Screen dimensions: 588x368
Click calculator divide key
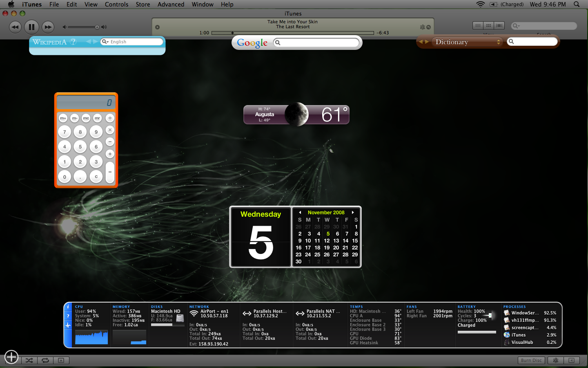click(110, 118)
